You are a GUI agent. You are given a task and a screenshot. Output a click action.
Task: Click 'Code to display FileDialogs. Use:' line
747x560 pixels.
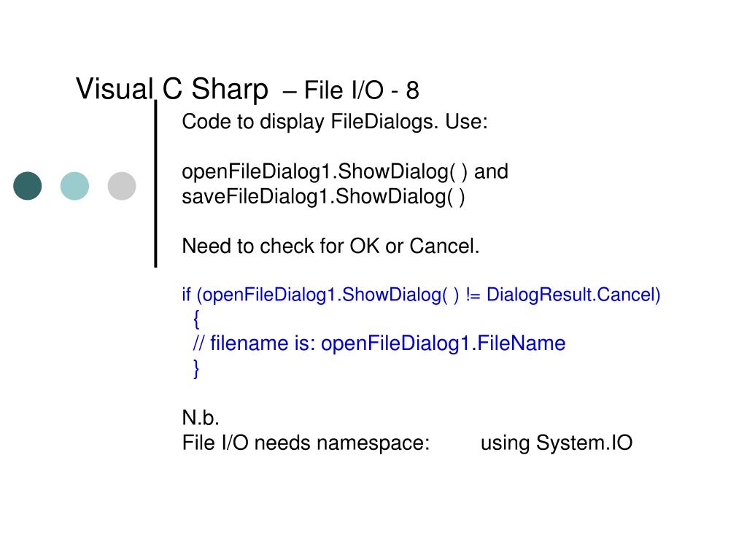(335, 122)
